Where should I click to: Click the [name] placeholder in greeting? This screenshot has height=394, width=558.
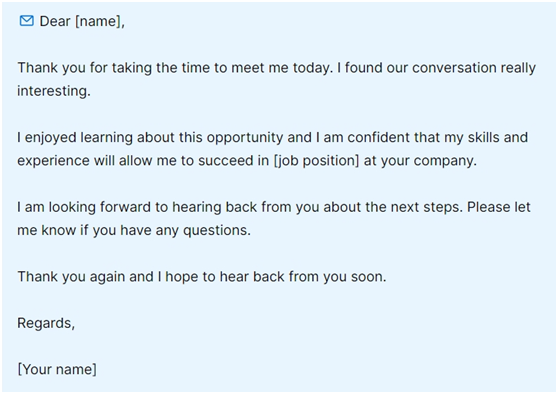tap(100, 21)
